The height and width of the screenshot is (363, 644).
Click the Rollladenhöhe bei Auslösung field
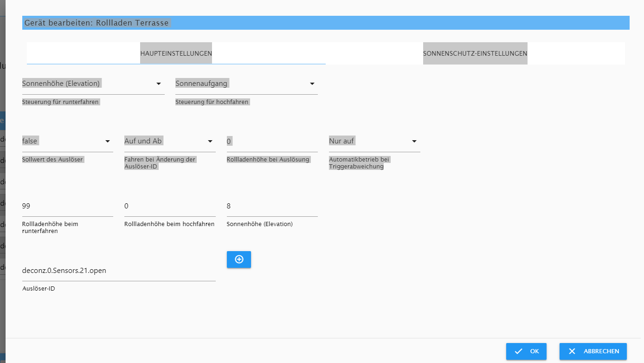coord(272,141)
